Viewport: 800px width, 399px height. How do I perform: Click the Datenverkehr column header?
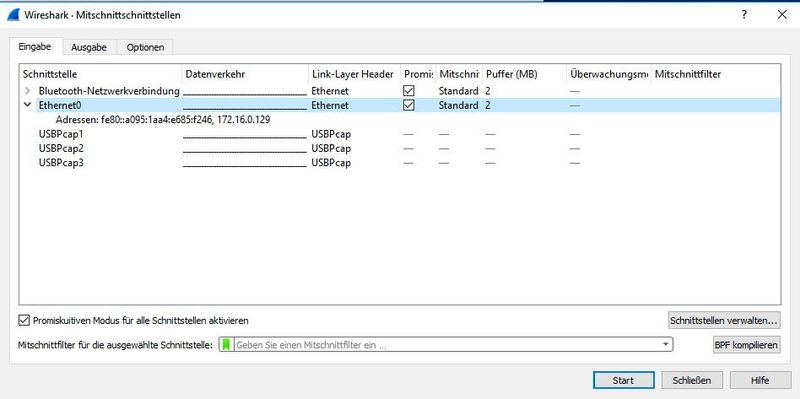(x=245, y=74)
